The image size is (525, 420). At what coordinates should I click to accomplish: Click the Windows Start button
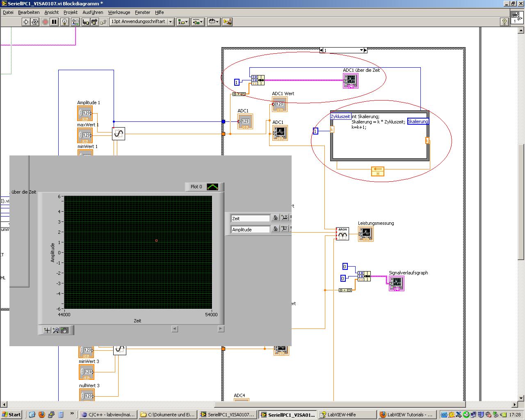coord(11,415)
